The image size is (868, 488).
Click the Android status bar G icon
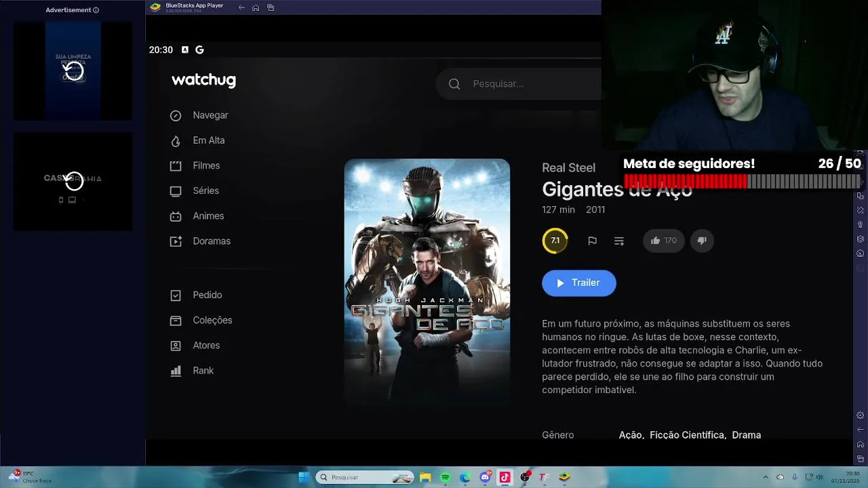[199, 50]
